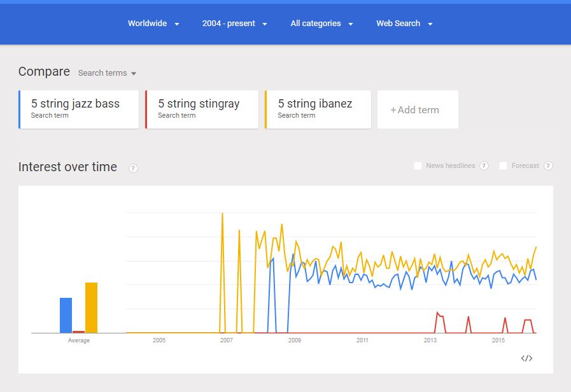Viewport: 571px width, 392px height.
Task: Select the 5 string jazz bass term
Action: click(x=79, y=109)
